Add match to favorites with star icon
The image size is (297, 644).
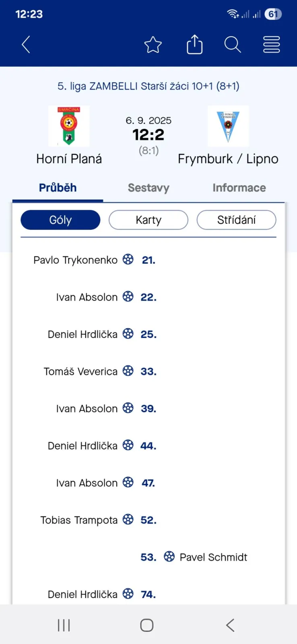(x=153, y=45)
